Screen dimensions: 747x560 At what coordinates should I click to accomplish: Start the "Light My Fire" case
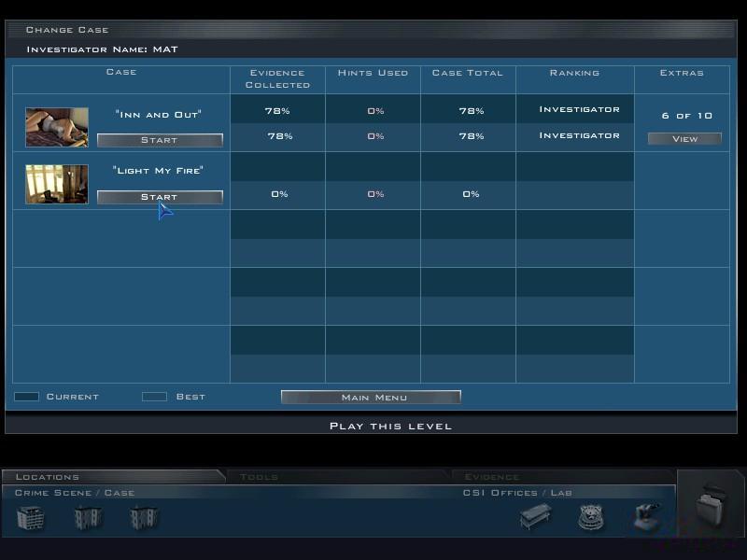click(160, 197)
